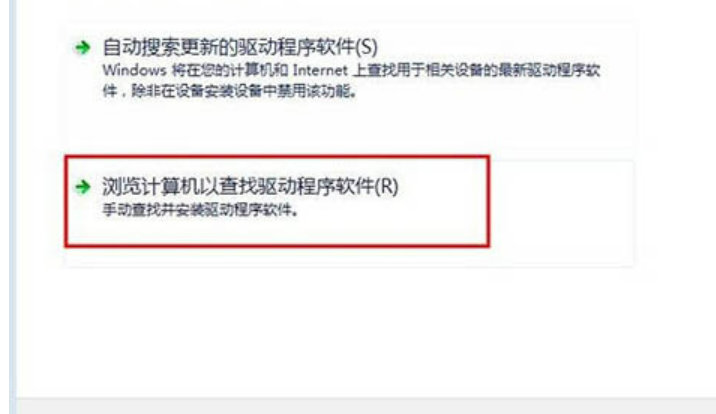
Task: Click the description starting with Windows 将在您的计算机
Action: (x=351, y=81)
